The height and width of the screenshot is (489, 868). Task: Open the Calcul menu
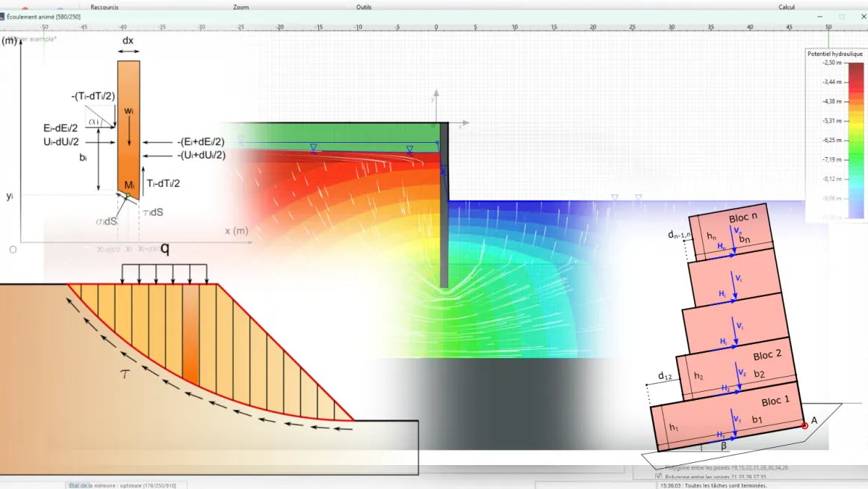coord(787,7)
